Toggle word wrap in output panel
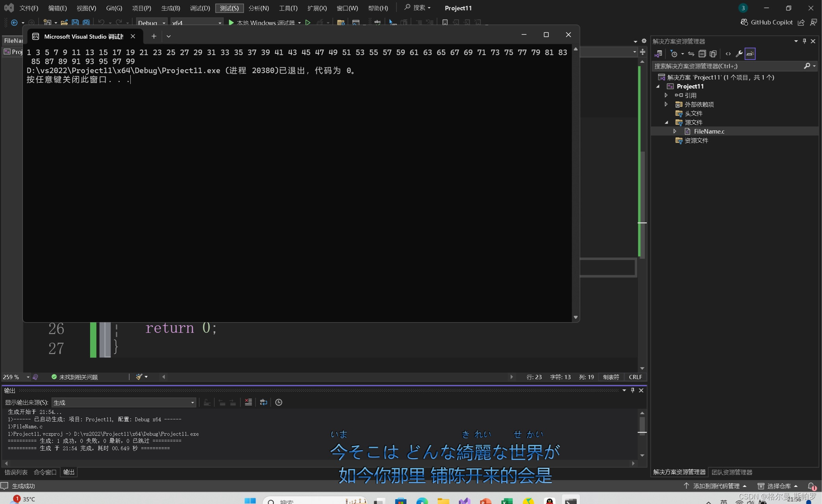This screenshot has width=822, height=504. click(263, 402)
